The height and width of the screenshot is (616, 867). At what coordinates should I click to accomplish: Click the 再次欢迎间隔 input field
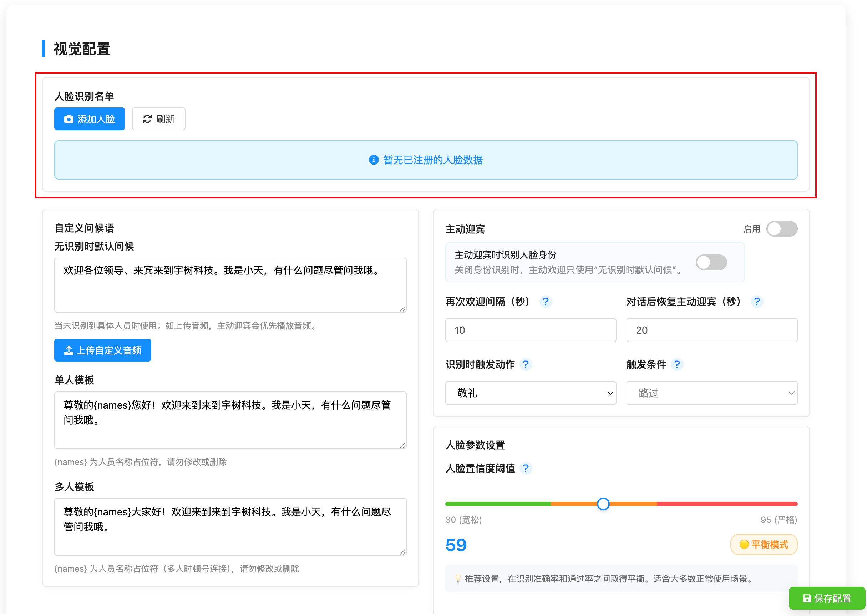click(531, 330)
